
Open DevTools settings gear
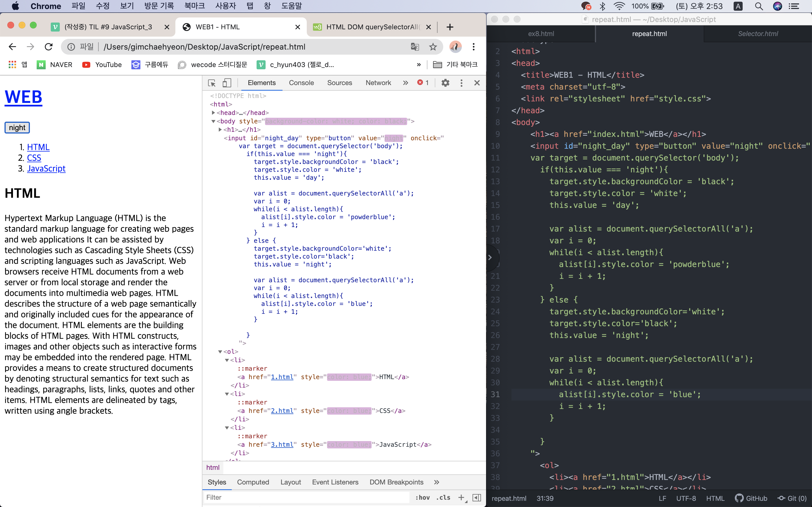click(445, 83)
